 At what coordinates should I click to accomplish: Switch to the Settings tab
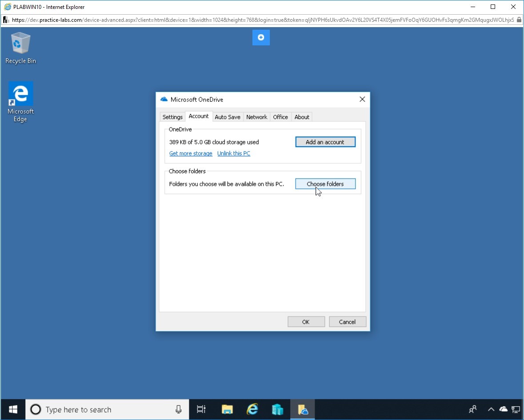coord(172,117)
